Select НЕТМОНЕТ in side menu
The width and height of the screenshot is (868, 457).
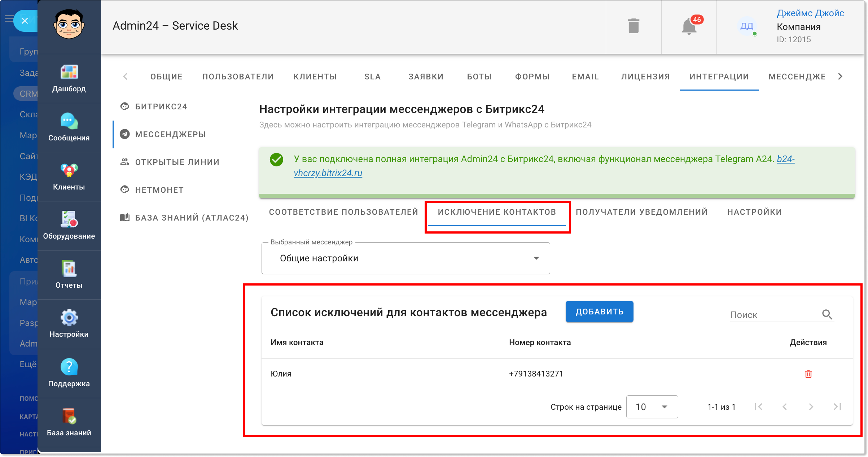(x=152, y=190)
